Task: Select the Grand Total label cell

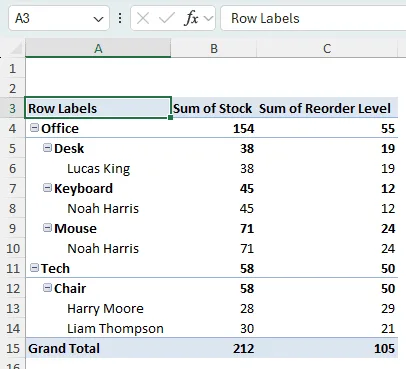Action: (x=98, y=348)
